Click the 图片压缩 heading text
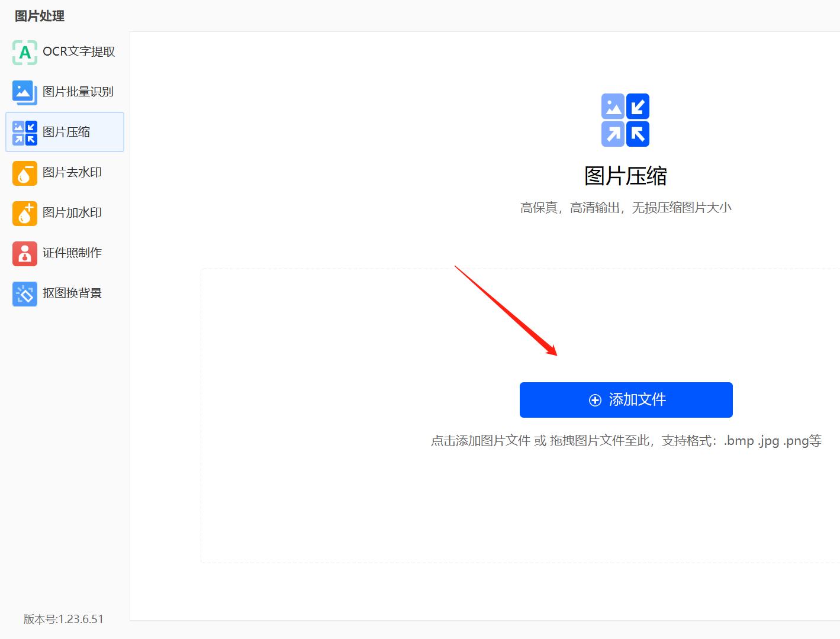The height and width of the screenshot is (639, 840). 626,175
